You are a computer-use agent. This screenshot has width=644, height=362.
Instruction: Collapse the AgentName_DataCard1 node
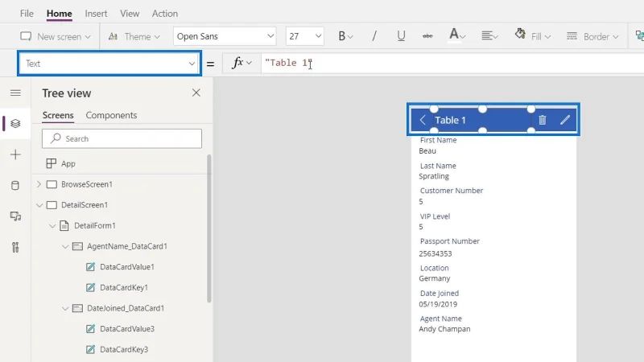[65, 246]
